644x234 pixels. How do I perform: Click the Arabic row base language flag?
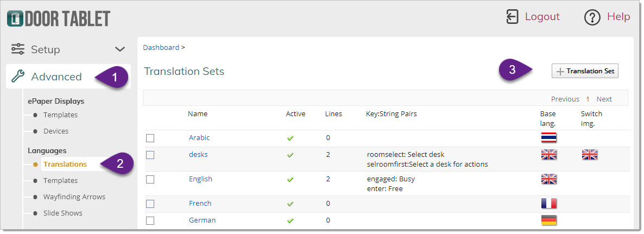click(548, 138)
